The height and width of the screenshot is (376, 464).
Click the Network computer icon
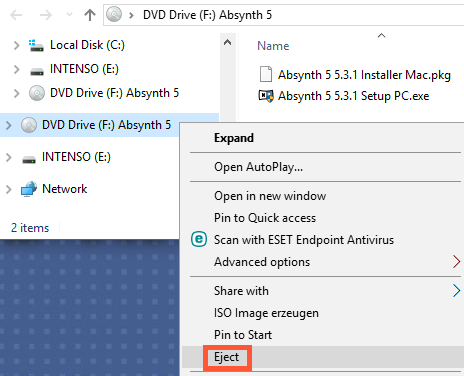[x=29, y=189]
